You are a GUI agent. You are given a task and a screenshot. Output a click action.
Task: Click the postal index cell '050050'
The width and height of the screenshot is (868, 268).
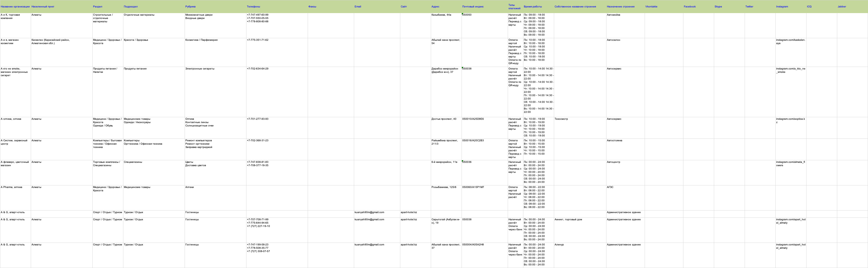click(x=485, y=26)
